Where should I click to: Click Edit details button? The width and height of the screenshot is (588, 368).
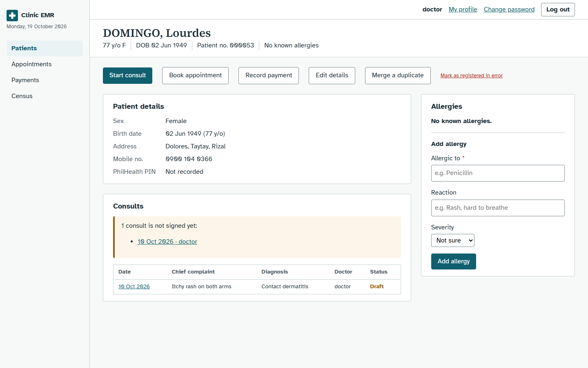(332, 76)
